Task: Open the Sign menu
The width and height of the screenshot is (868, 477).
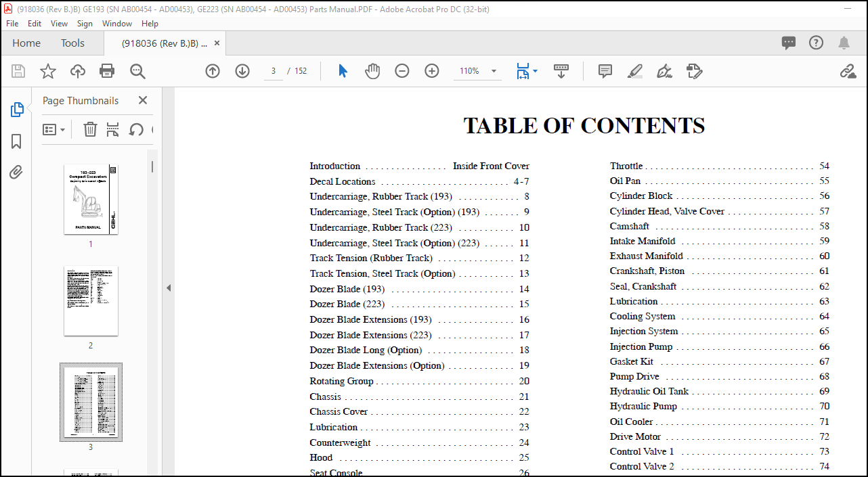Action: coord(85,23)
